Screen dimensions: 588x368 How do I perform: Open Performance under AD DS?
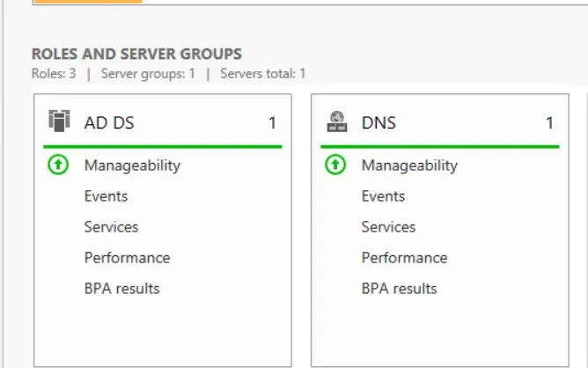point(127,257)
